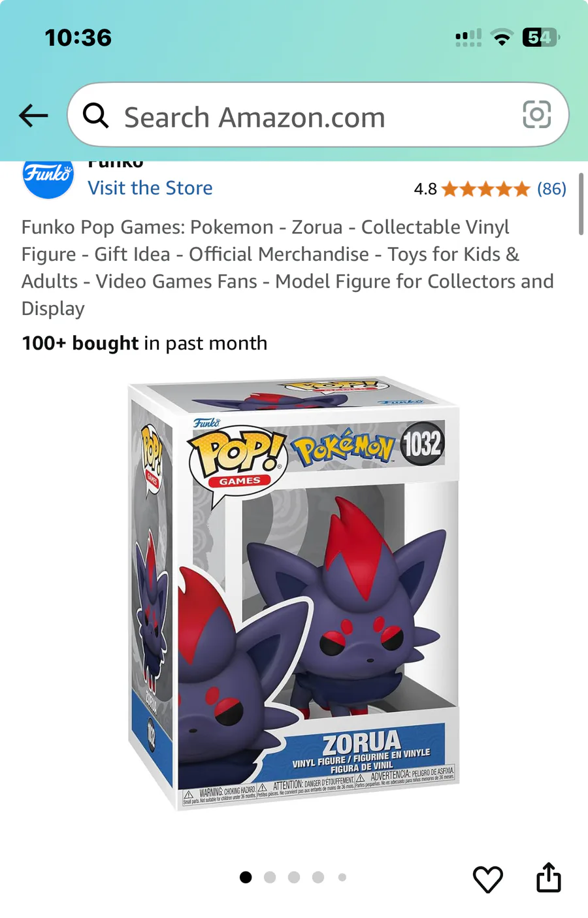Open the Visit the Store link
The height and width of the screenshot is (918, 588).
click(150, 188)
